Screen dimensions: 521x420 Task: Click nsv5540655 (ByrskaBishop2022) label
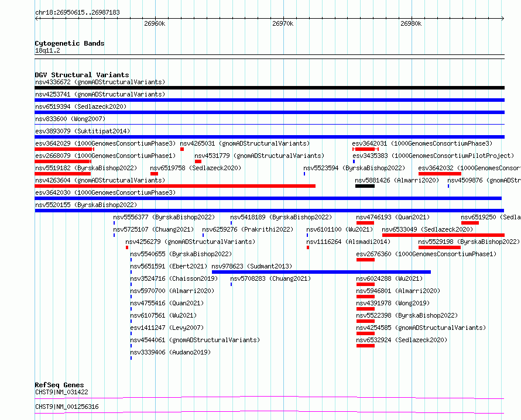(181, 254)
